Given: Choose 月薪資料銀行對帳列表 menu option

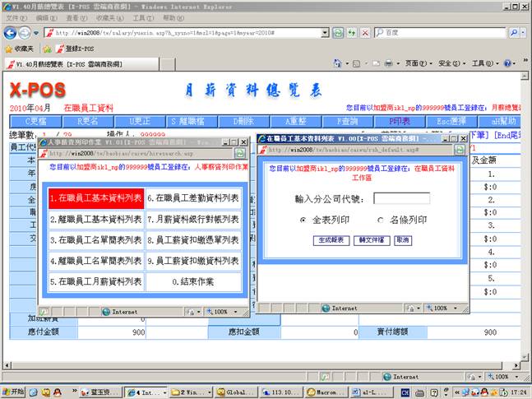Looking at the screenshot, I should (193, 220).
